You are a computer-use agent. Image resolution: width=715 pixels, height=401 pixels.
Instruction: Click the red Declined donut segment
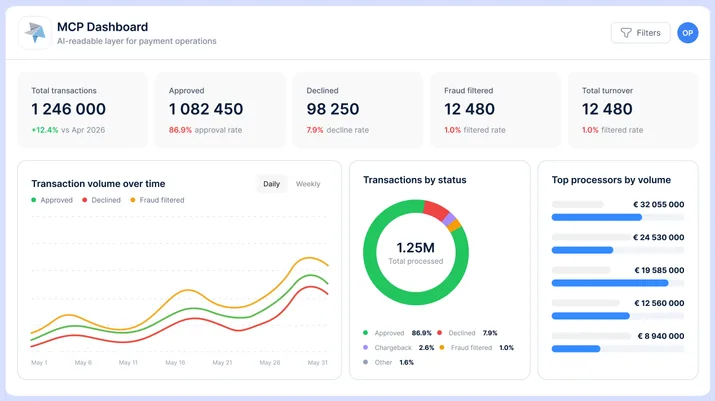click(x=435, y=209)
